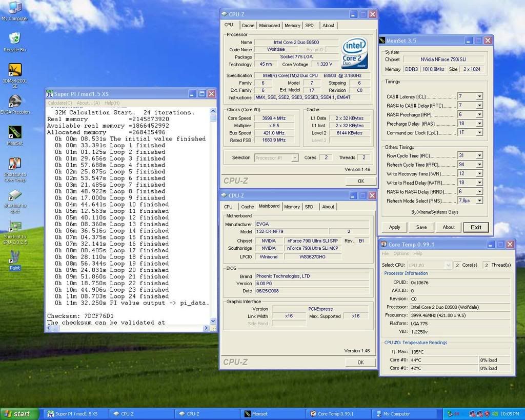Viewport: 525px width, 420px height.
Task: Expand the Row Cycle Time (tRC) dropdown
Action: tap(479, 155)
